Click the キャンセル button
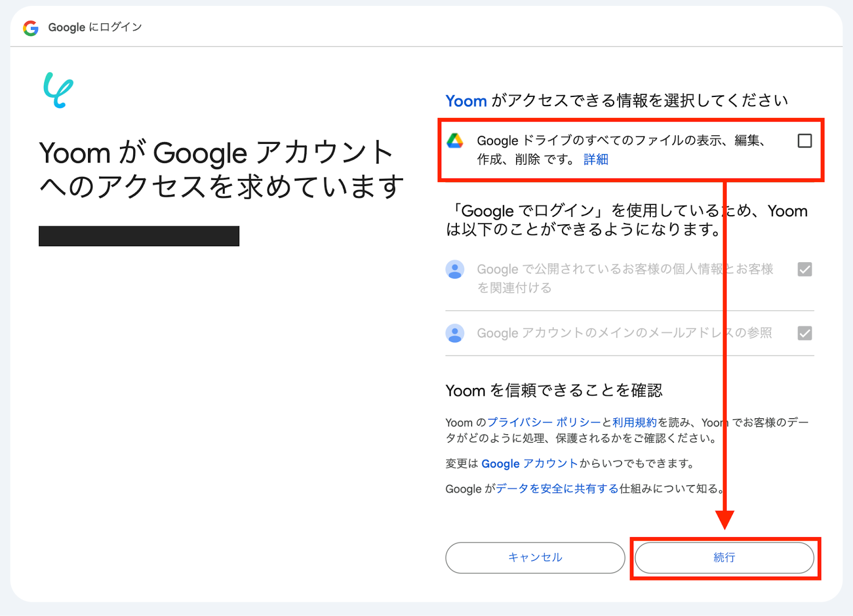 [x=535, y=557]
